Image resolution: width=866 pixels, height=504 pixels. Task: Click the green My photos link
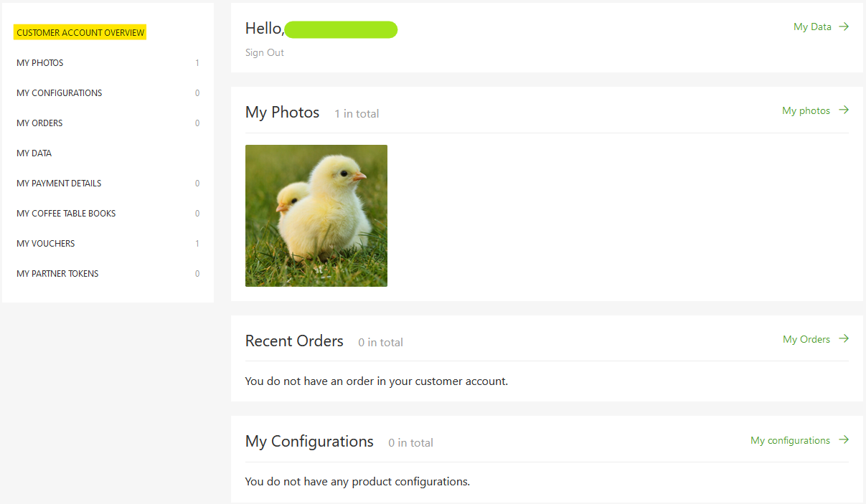[806, 110]
